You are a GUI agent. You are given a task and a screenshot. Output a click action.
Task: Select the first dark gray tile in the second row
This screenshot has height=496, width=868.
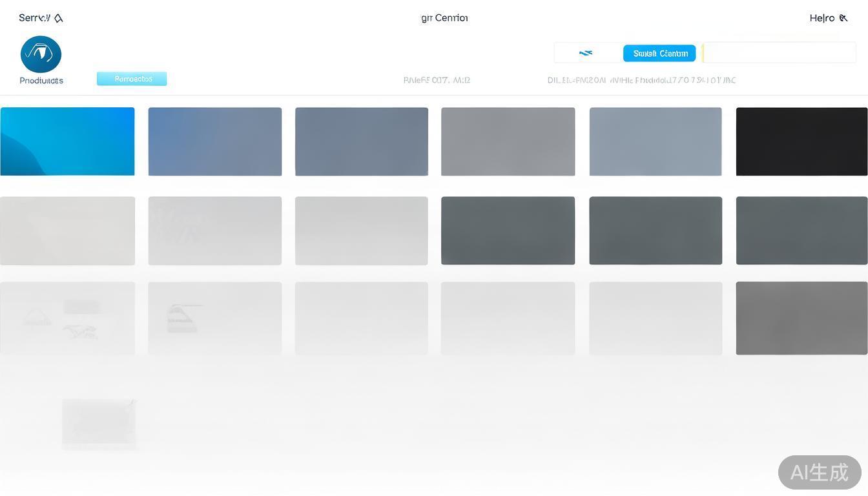pyautogui.click(x=508, y=231)
